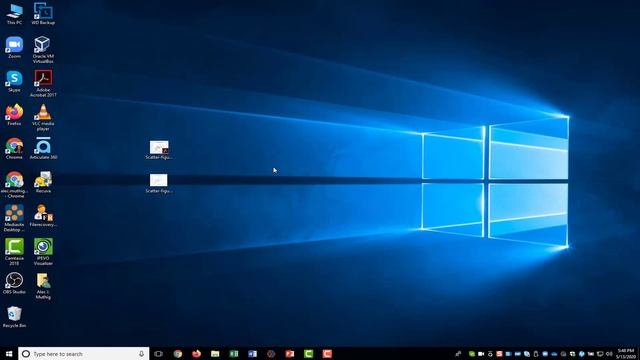Click the Alec J. Muthig folder
The image size is (640, 360).
[x=43, y=286]
